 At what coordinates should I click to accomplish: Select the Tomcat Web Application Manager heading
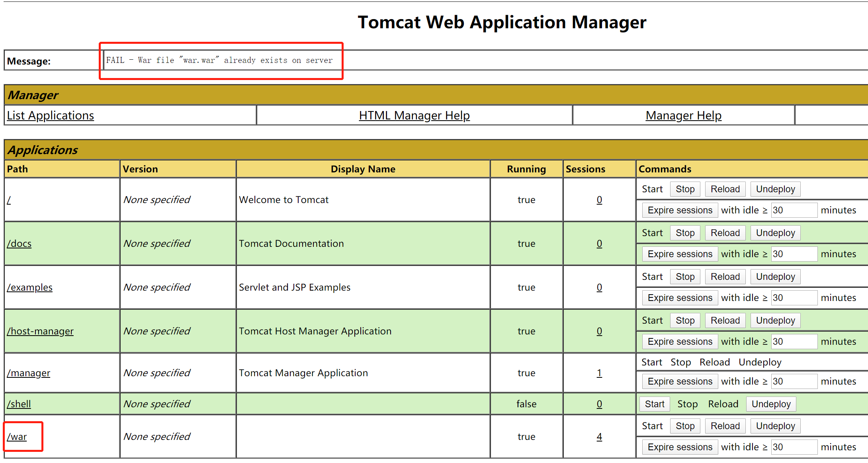(x=502, y=22)
